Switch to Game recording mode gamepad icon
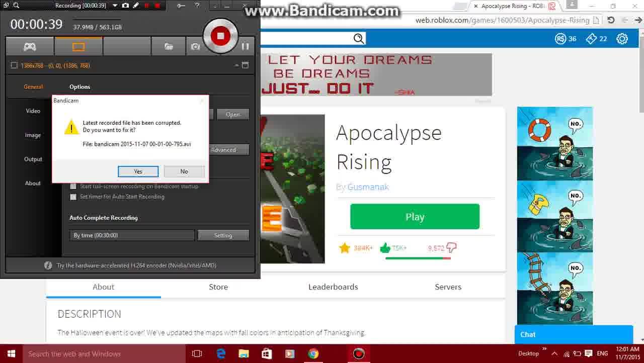The image size is (644, 363). click(x=30, y=46)
